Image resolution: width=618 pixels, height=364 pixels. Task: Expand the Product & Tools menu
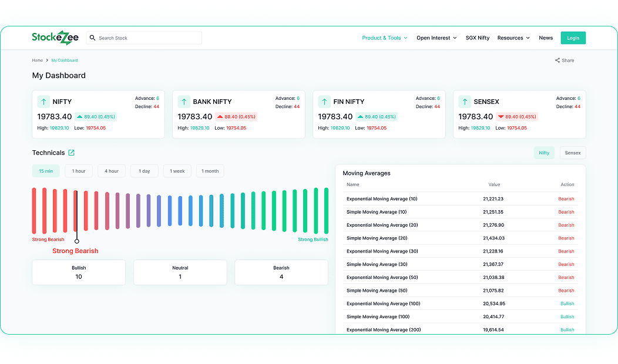point(385,38)
